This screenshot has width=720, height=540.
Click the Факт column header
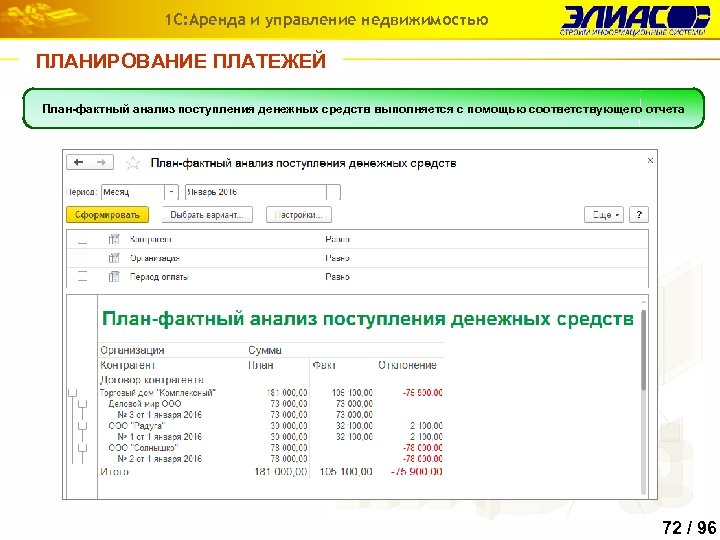324,365
